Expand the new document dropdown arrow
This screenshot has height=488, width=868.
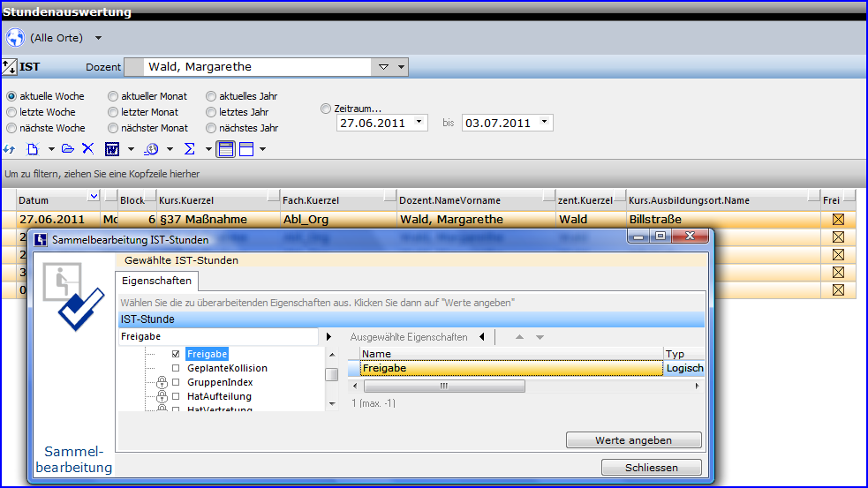click(51, 149)
